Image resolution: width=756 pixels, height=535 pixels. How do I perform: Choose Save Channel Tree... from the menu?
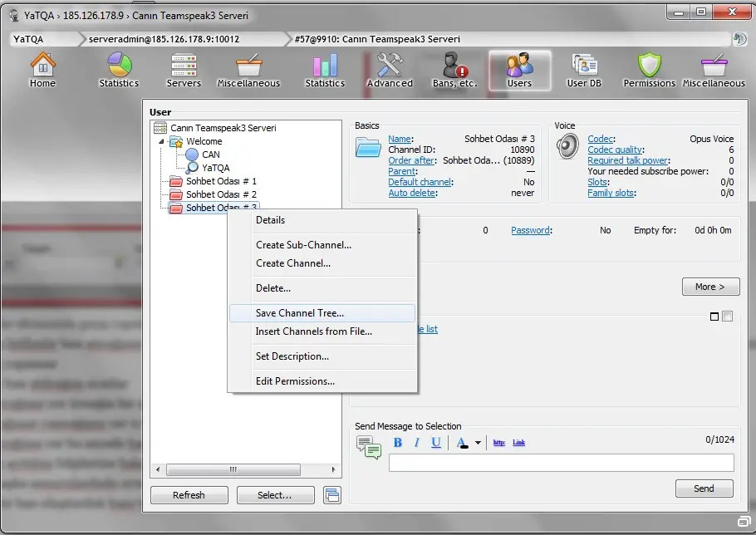click(x=322, y=313)
